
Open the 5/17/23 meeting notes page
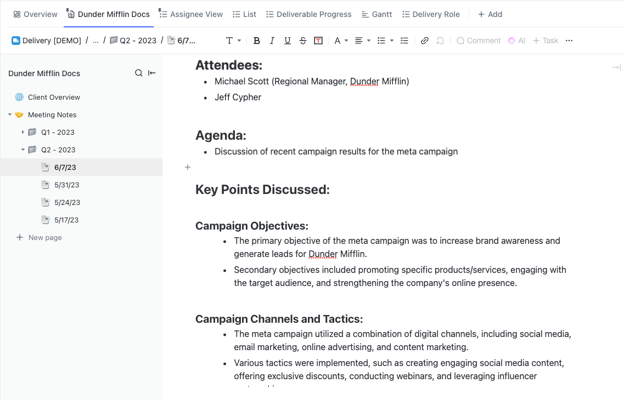(66, 220)
